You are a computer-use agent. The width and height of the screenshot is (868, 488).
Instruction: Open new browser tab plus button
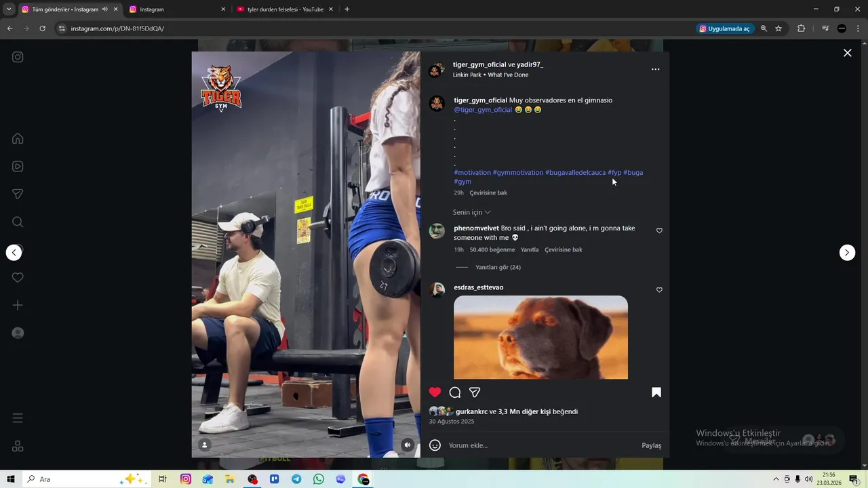[347, 9]
